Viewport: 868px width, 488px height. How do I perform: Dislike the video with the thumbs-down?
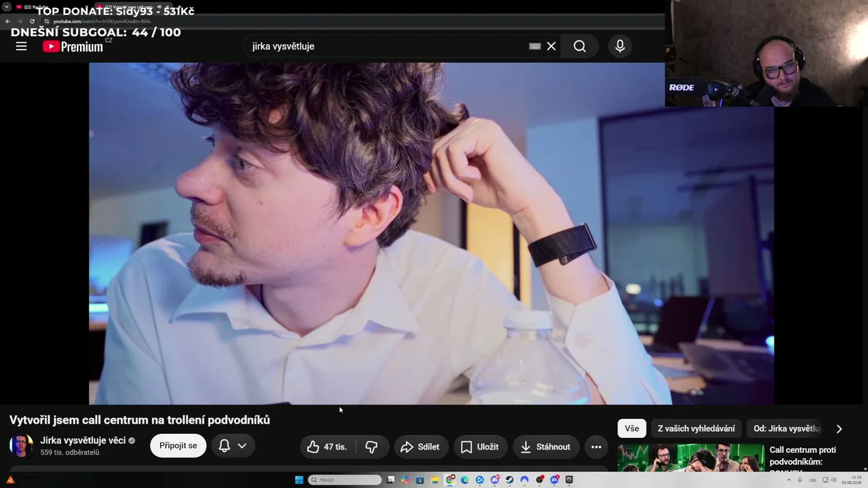tap(372, 447)
